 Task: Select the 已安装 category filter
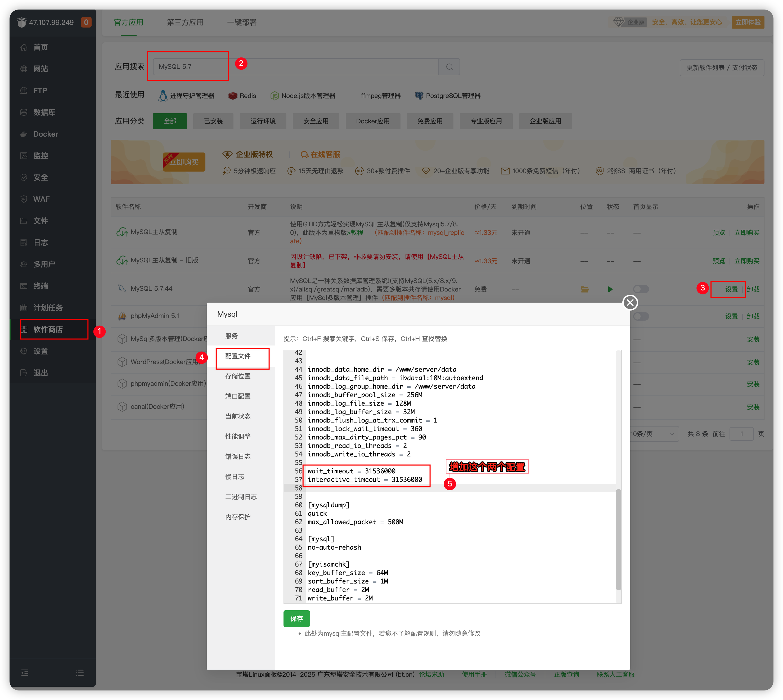coord(213,121)
